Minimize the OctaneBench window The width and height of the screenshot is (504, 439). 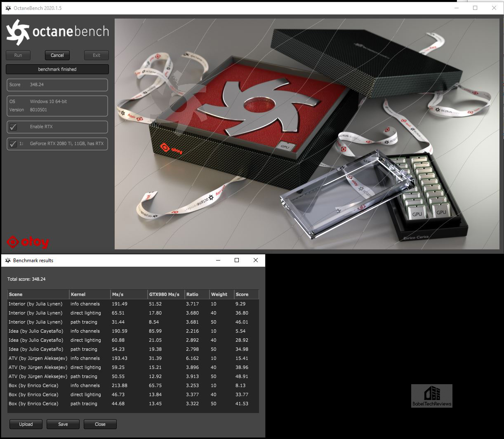[x=456, y=8]
